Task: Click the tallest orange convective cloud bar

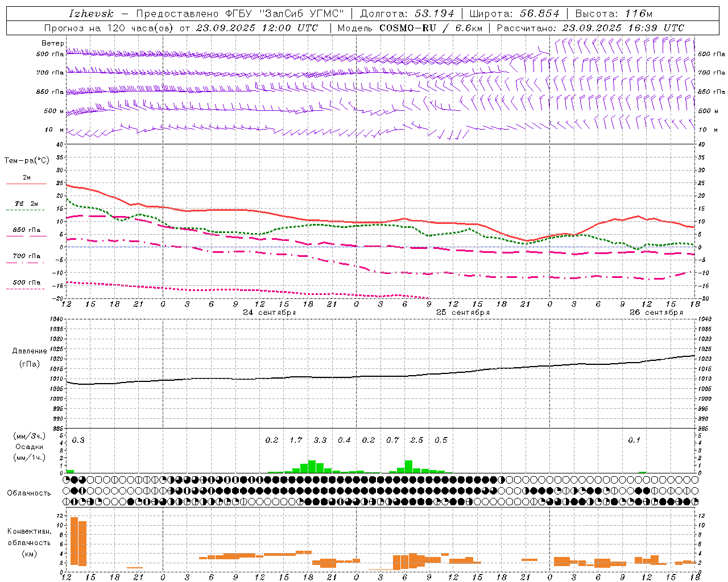Action: click(x=74, y=541)
